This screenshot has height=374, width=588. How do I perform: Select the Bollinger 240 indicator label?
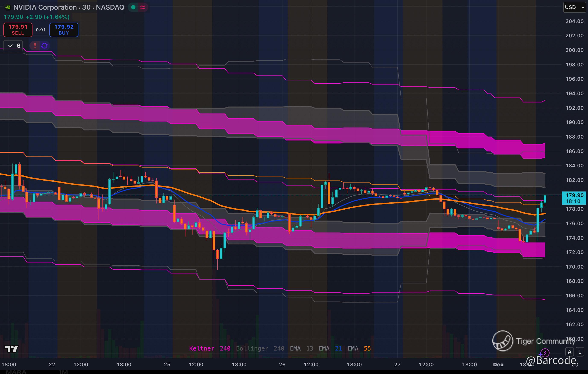point(260,348)
